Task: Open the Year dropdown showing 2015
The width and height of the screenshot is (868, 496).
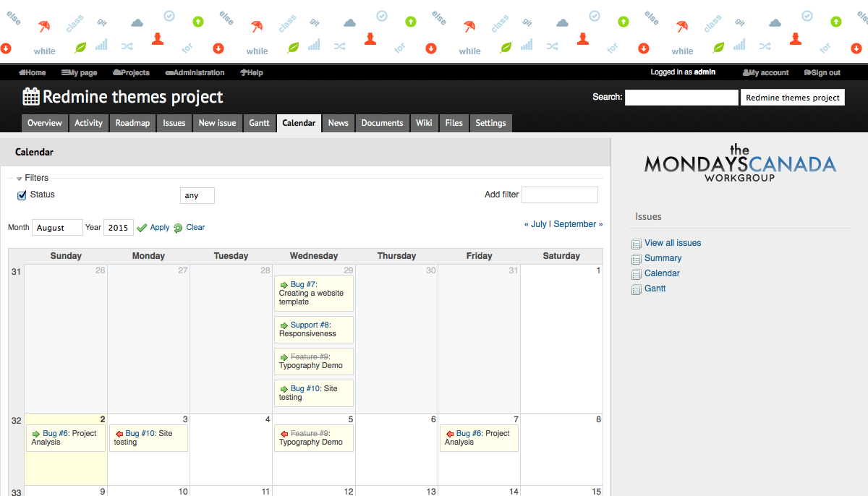Action: (119, 227)
